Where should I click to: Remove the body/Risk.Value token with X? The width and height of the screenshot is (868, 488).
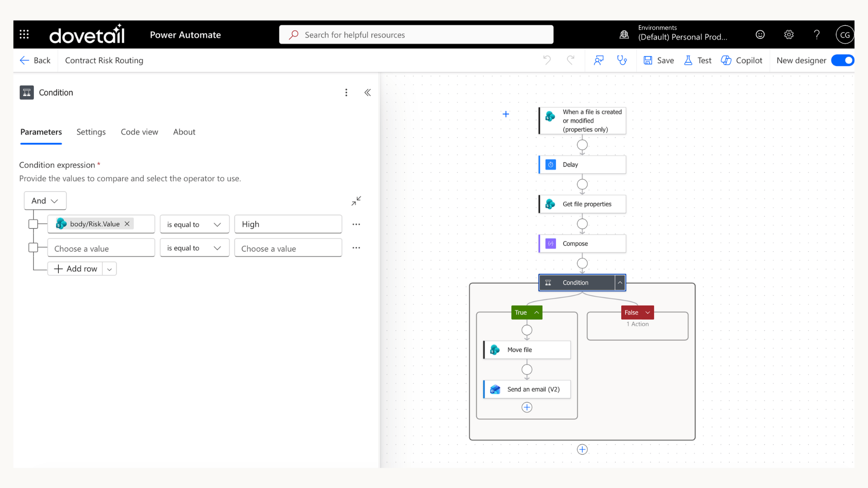point(127,224)
